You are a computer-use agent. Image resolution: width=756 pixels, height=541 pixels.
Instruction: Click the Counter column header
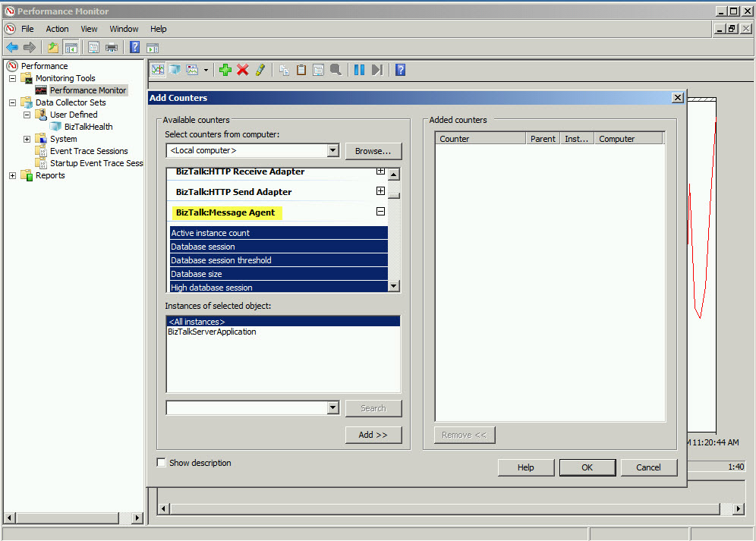[x=480, y=139]
